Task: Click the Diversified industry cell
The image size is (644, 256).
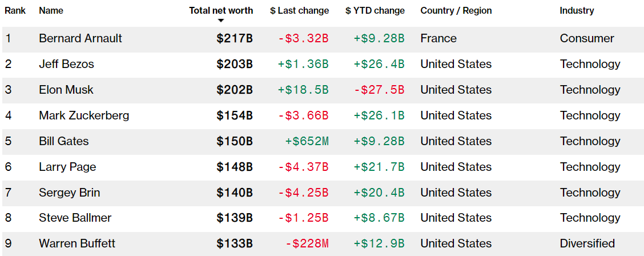Action: pyautogui.click(x=587, y=243)
